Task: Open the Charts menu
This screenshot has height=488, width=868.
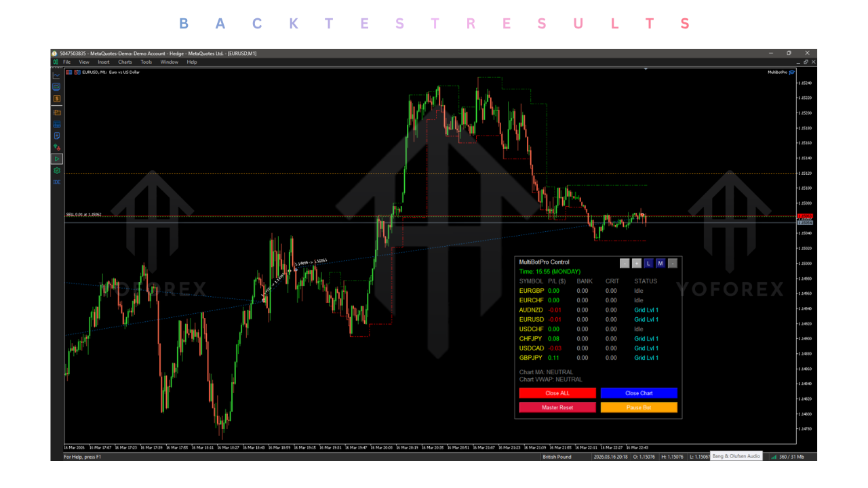Action: pos(125,62)
